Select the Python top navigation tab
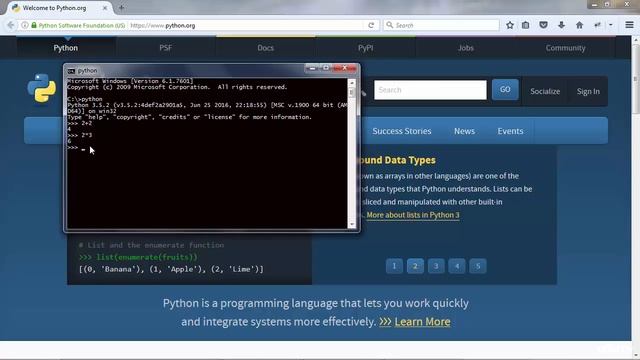 point(66,48)
